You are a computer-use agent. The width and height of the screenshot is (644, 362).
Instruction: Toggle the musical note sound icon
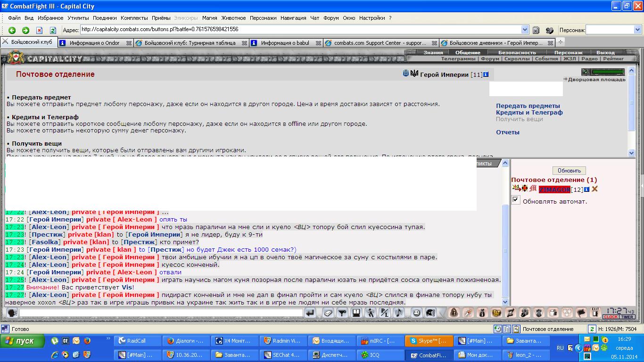[x=399, y=313]
